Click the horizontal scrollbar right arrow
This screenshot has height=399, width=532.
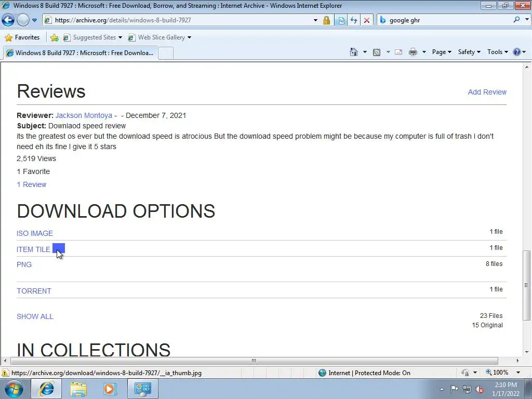point(518,361)
